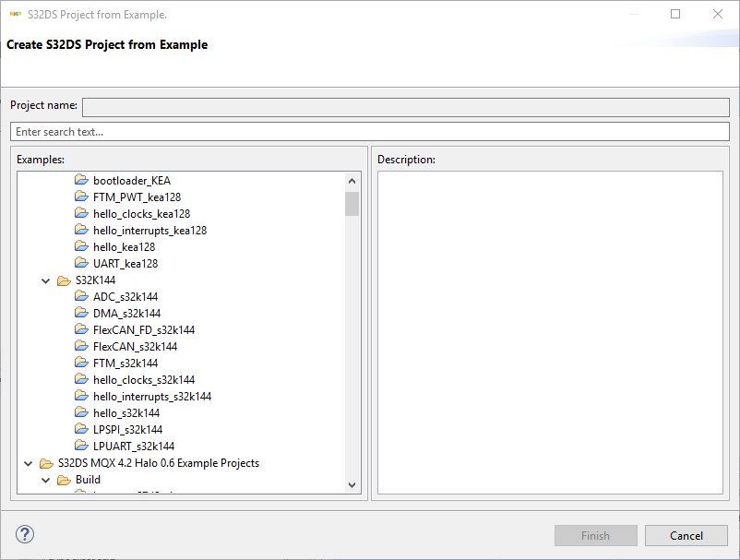Click the hello_clocks_kea128 folder icon
The image size is (740, 560).
pyautogui.click(x=81, y=213)
